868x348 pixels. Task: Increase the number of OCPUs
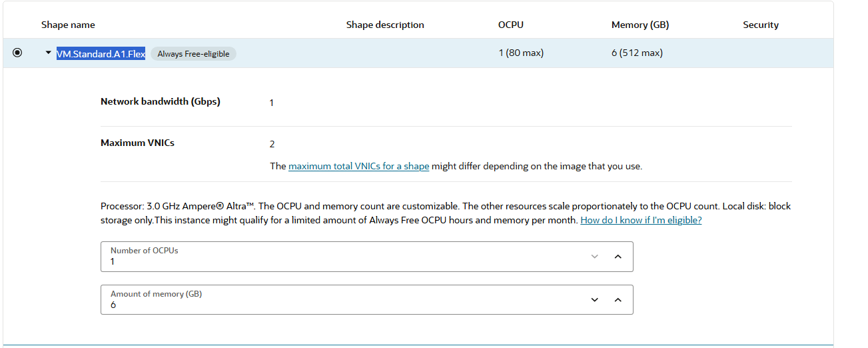click(618, 257)
